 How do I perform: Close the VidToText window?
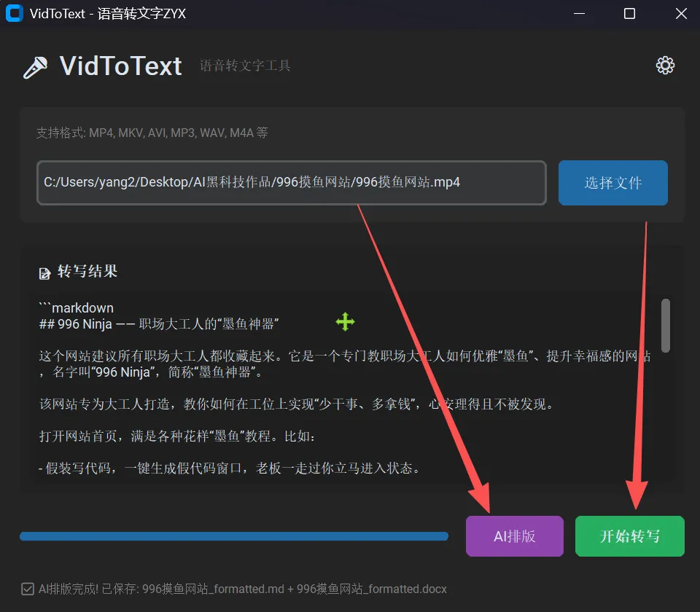[x=681, y=13]
